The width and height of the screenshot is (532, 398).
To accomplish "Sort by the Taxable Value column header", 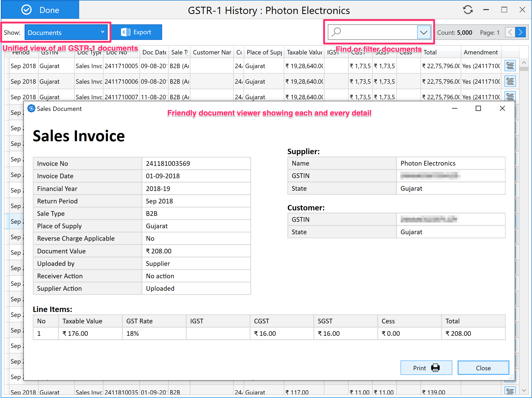I will pyautogui.click(x=304, y=52).
